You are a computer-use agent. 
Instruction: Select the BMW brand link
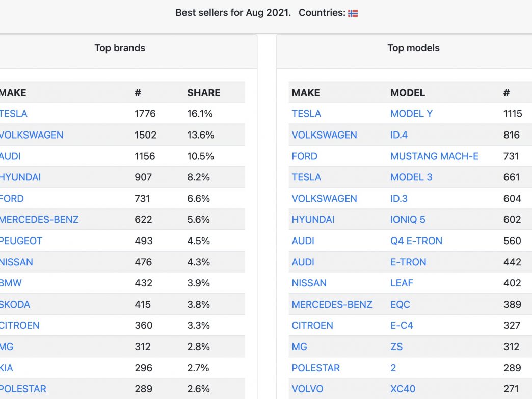pos(11,283)
